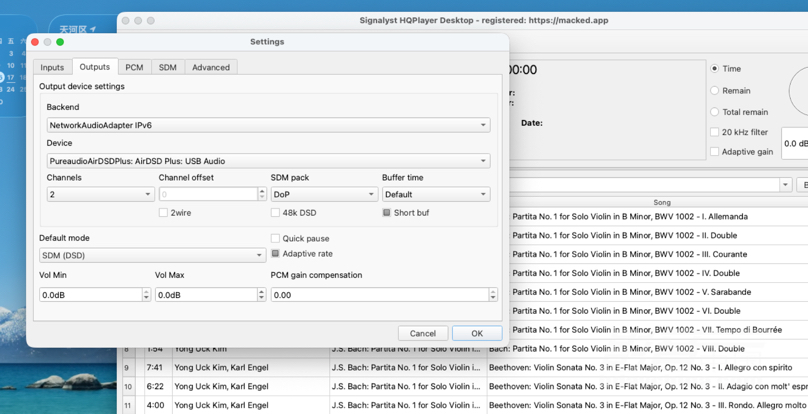Viewport: 808px width, 414px height.
Task: Click the Vol Min 0.0dB field
Action: point(90,295)
